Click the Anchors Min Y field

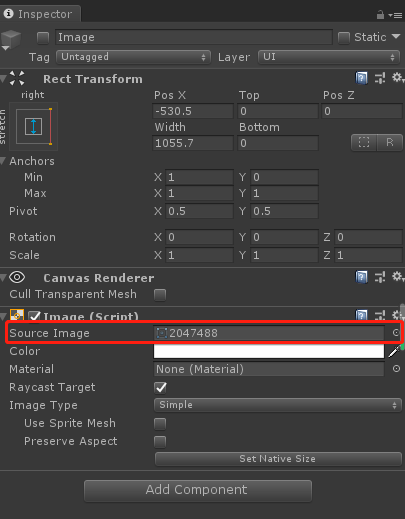tap(284, 177)
